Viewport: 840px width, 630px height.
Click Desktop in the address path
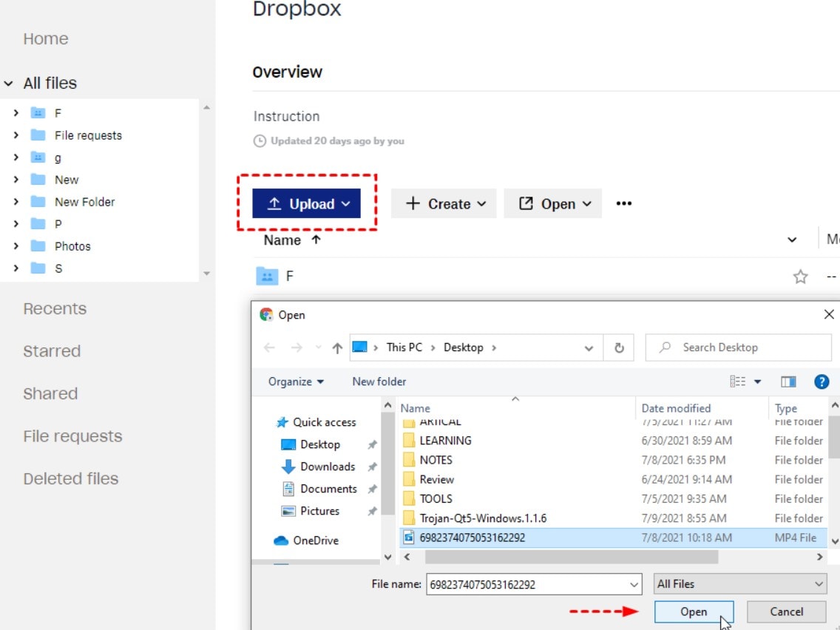coord(464,347)
